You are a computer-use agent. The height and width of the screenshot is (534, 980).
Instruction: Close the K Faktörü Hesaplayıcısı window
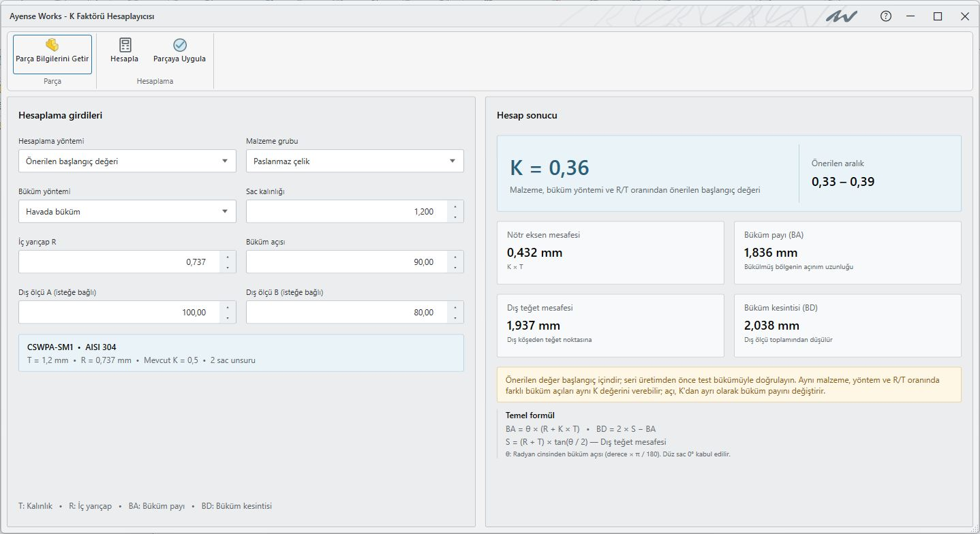pyautogui.click(x=965, y=16)
